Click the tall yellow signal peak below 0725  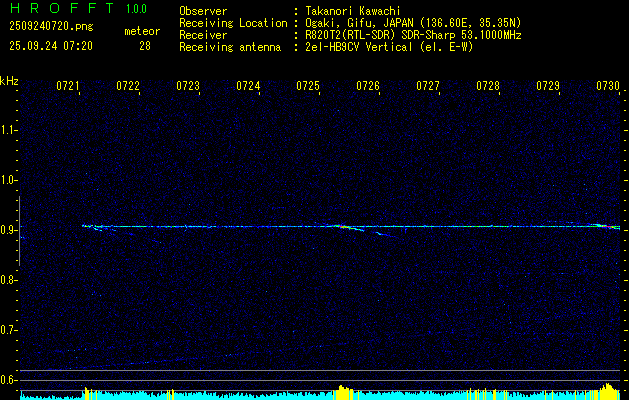click(342, 392)
